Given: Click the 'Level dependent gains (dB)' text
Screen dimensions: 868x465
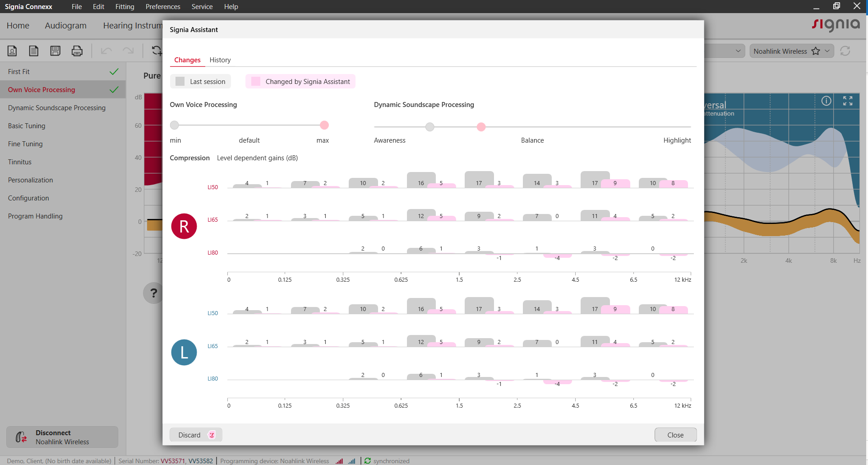Looking at the screenshot, I should click(257, 158).
